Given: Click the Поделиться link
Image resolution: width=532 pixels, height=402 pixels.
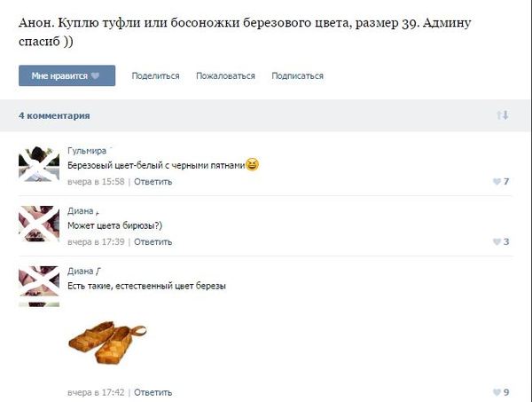Looking at the screenshot, I should [155, 76].
